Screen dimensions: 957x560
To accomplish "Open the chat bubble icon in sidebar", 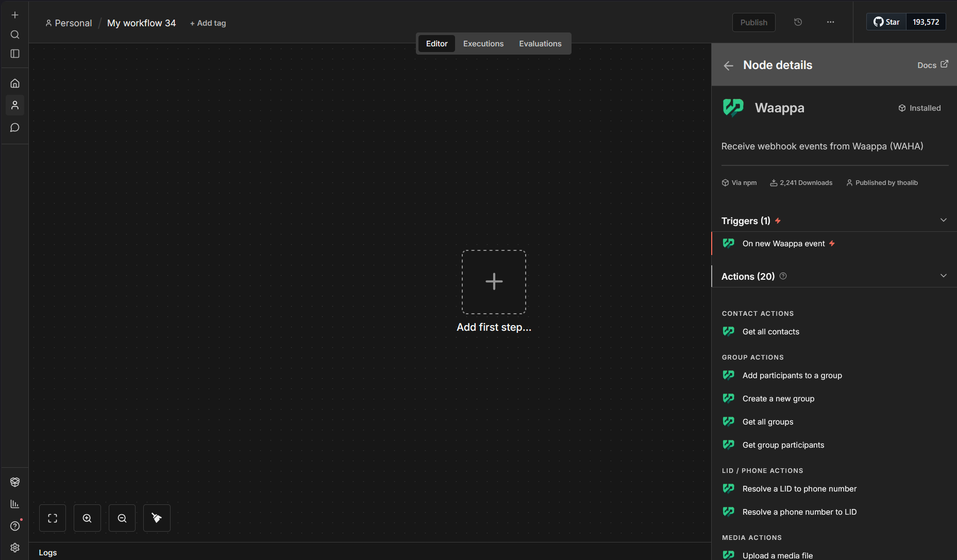I will [x=15, y=127].
